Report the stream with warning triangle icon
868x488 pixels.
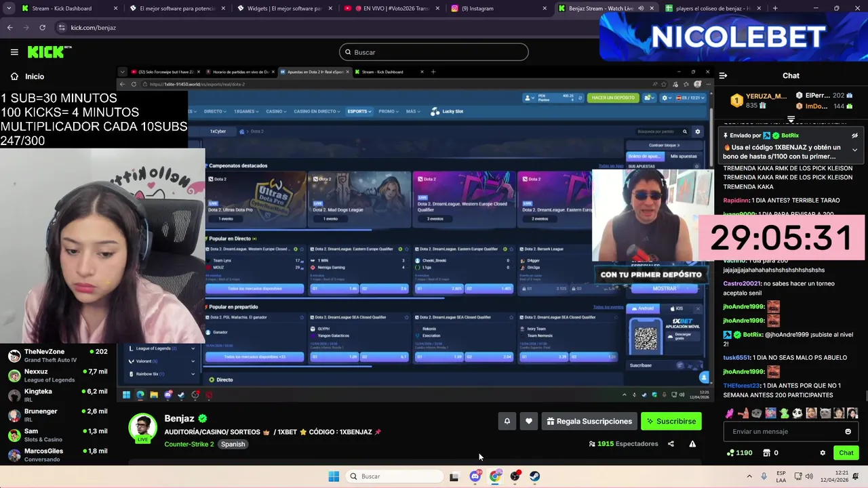tap(692, 444)
